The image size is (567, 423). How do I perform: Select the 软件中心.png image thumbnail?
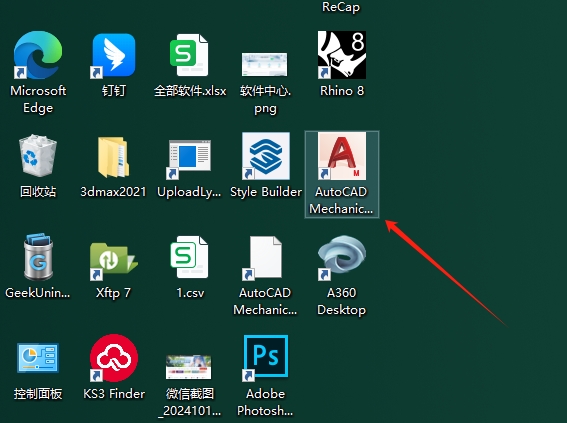[x=265, y=64]
